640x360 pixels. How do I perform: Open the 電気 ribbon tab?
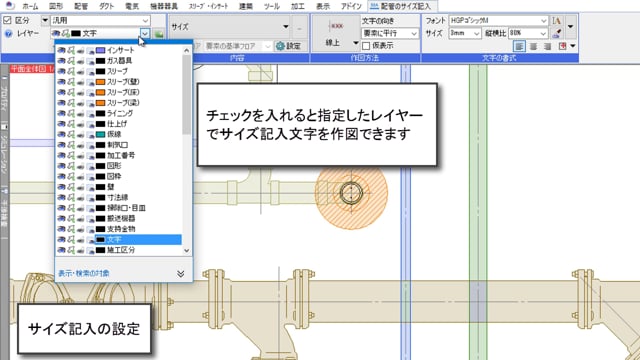(131, 6)
